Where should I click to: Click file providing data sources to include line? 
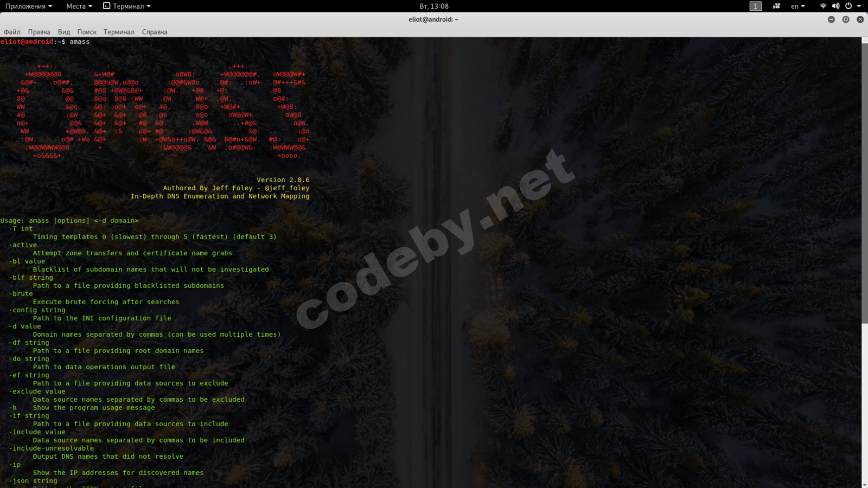tap(130, 424)
